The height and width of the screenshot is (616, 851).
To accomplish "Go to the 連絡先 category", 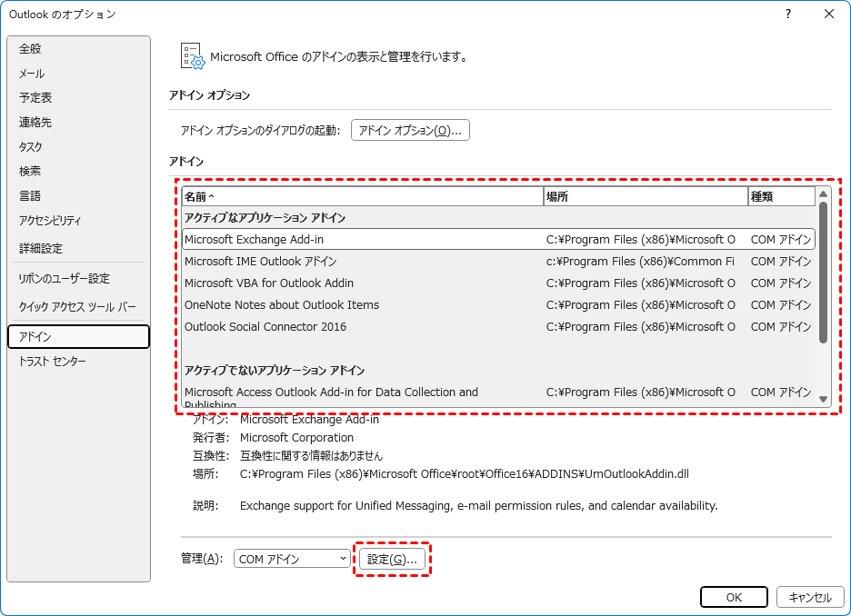I will point(79,122).
